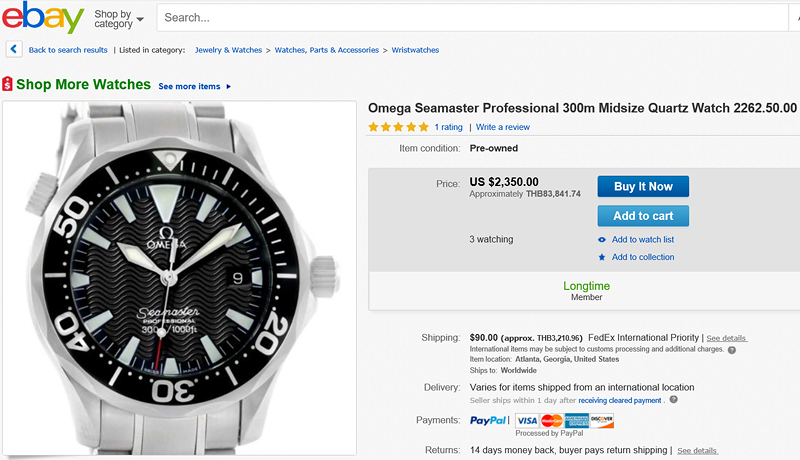
Task: Open shipping See details link
Action: [x=727, y=338]
